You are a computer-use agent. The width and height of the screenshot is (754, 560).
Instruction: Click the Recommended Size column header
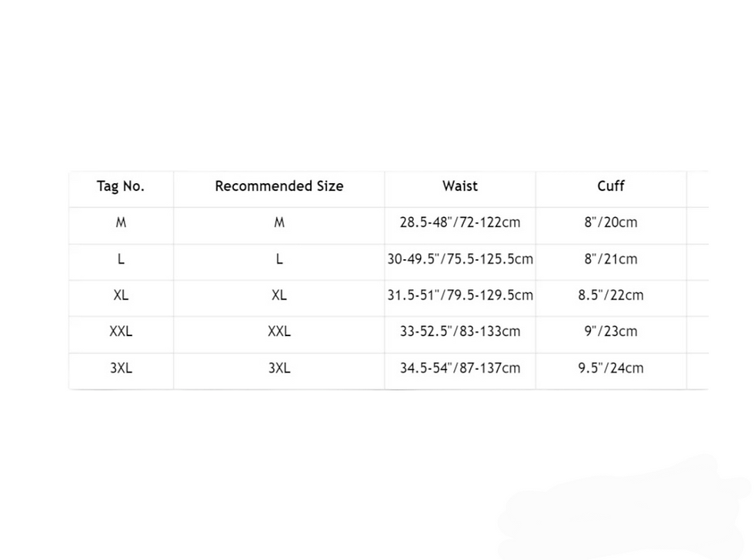click(x=279, y=186)
